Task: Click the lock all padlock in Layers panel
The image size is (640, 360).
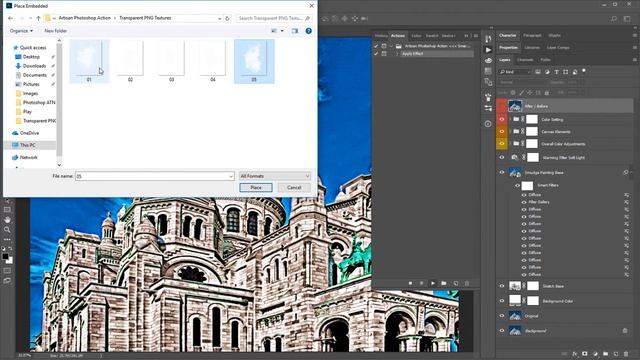Action: click(x=547, y=93)
